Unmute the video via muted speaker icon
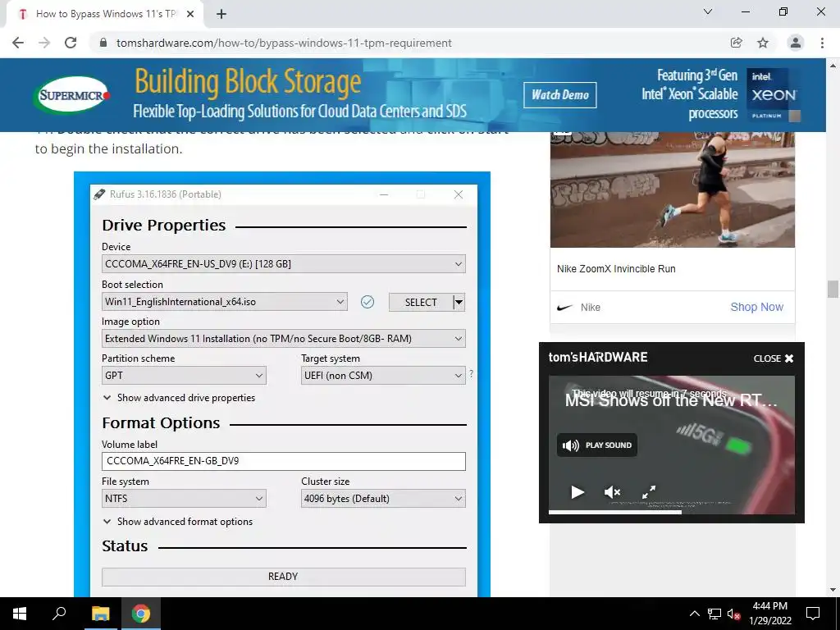The image size is (840, 630). pos(612,492)
